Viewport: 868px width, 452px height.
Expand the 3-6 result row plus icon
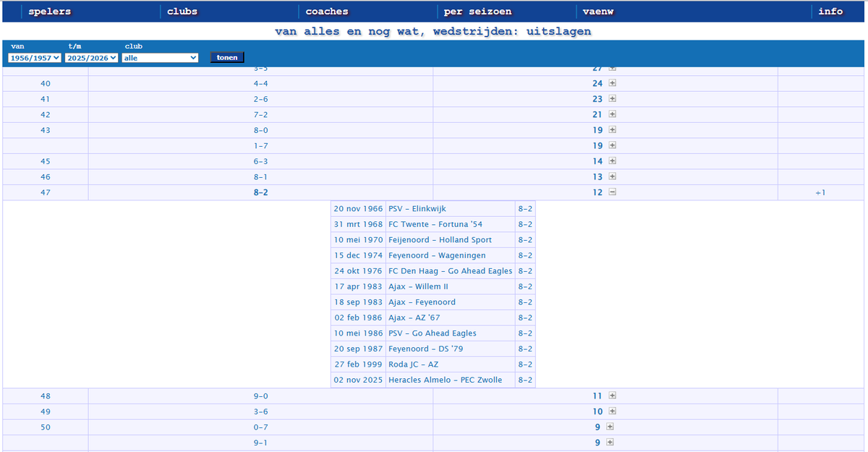tap(612, 412)
